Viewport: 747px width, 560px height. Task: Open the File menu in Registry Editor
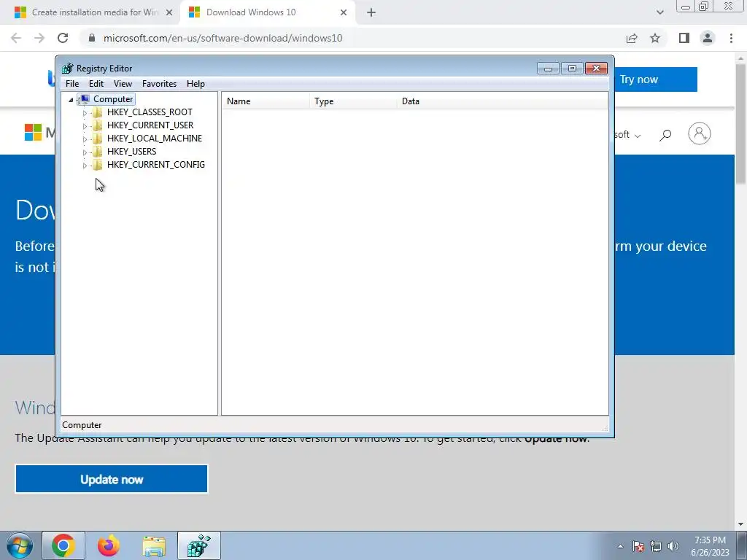72,84
